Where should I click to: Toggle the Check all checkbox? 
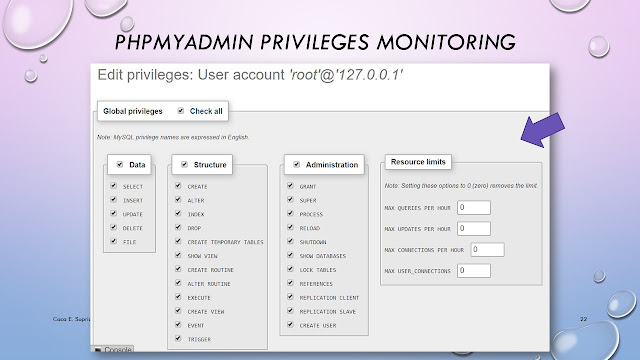(x=181, y=111)
